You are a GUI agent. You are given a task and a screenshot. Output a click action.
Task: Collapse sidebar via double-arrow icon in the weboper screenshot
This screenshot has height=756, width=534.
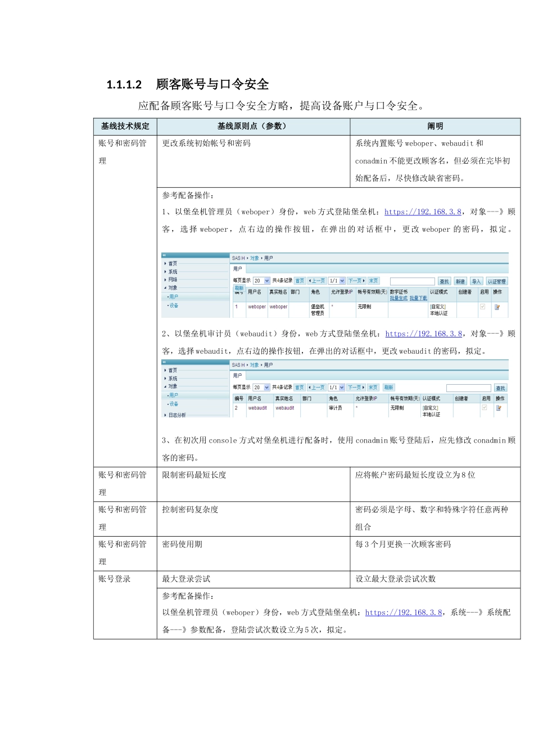point(165,255)
